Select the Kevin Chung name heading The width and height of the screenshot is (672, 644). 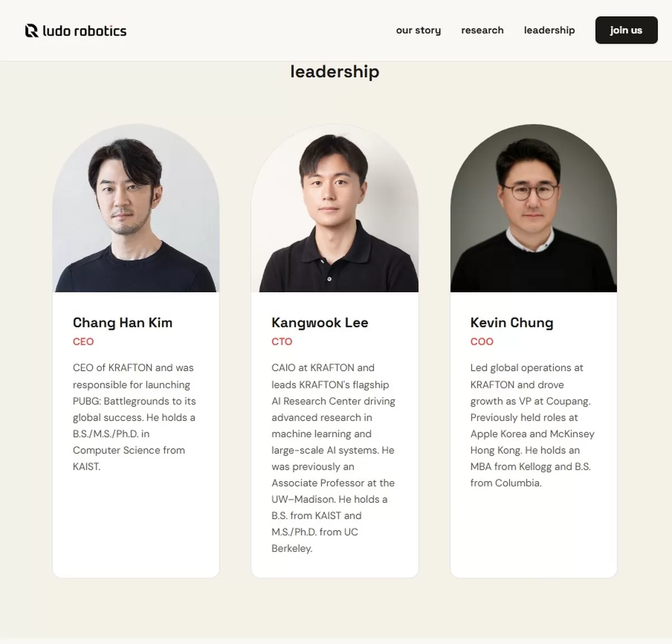512,323
